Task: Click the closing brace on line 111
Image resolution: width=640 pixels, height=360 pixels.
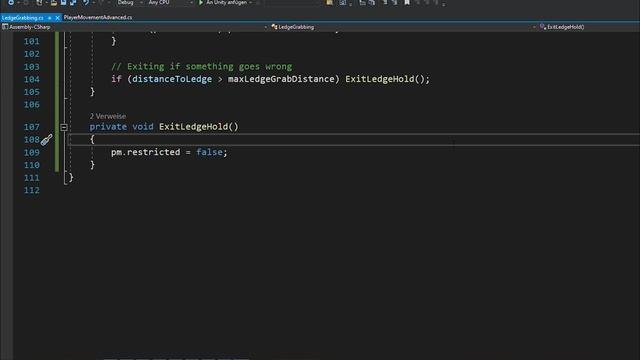Action: tap(71, 178)
